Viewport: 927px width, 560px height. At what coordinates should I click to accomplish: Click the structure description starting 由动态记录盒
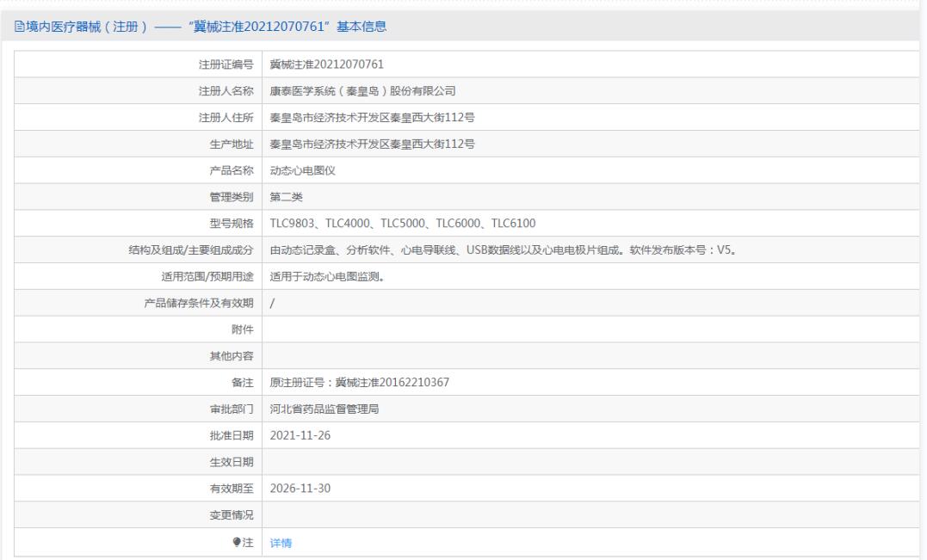504,249
